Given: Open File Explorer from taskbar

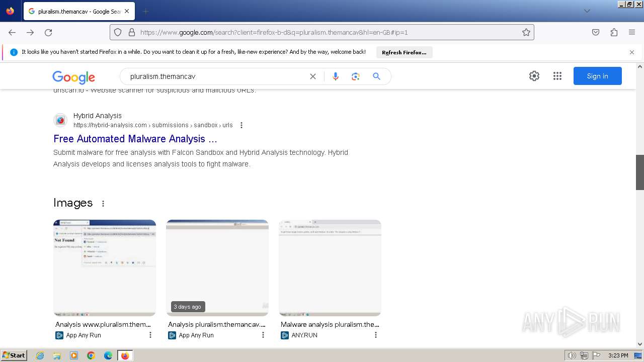Looking at the screenshot, I should 57,355.
